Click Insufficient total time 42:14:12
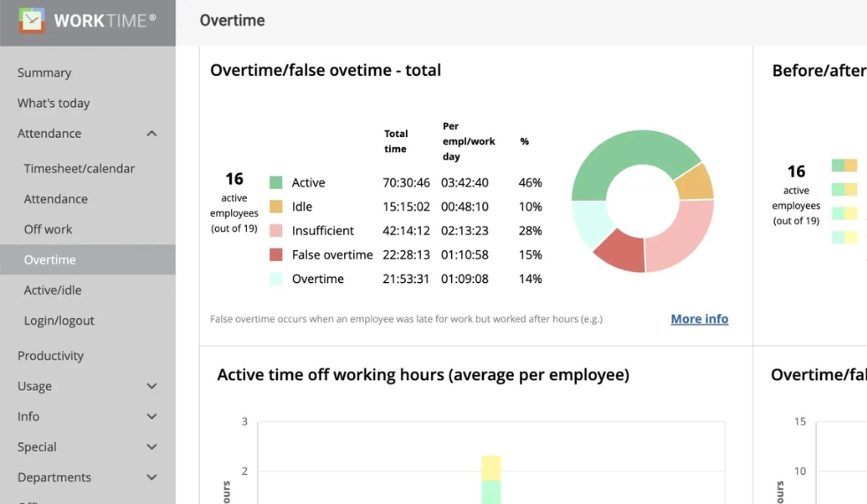 (x=406, y=231)
